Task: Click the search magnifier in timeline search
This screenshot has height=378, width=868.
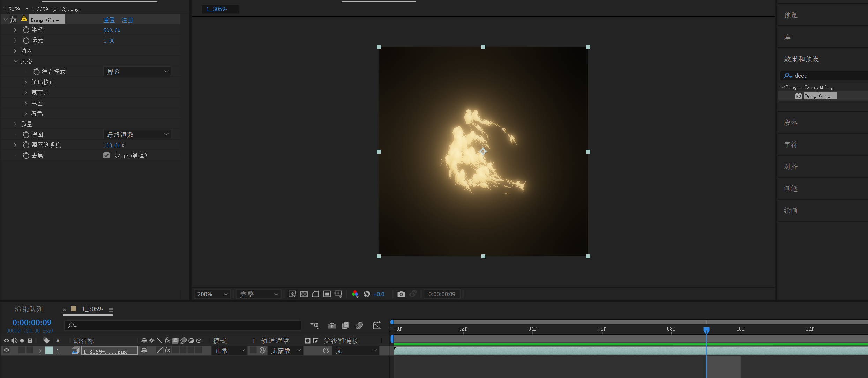Action: pyautogui.click(x=72, y=326)
